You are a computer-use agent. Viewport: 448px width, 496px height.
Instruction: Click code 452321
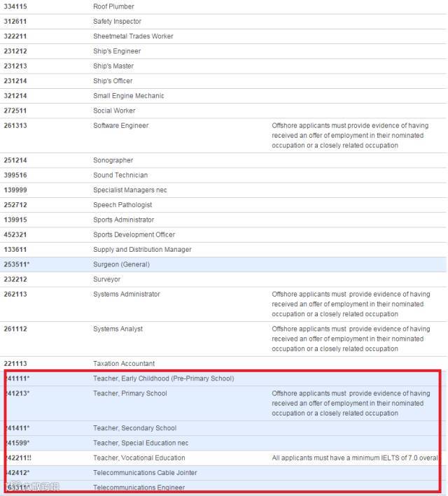15,234
